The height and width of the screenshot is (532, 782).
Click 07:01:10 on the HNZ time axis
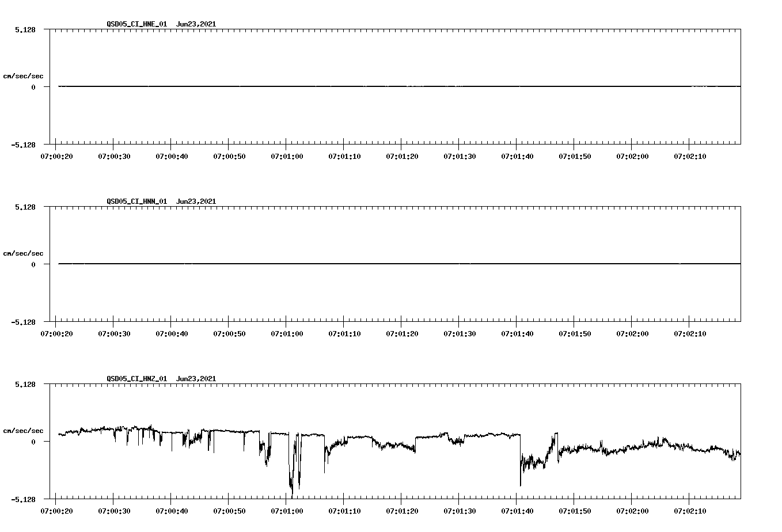(x=344, y=511)
